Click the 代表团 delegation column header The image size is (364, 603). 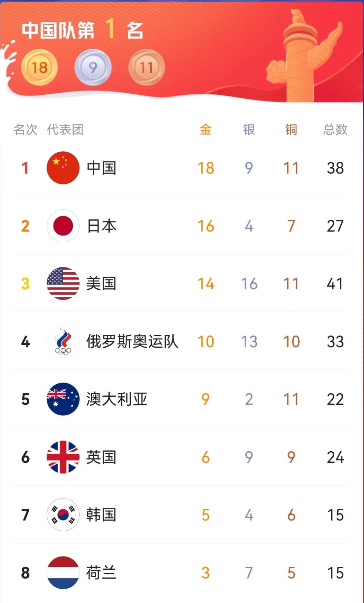coord(65,129)
